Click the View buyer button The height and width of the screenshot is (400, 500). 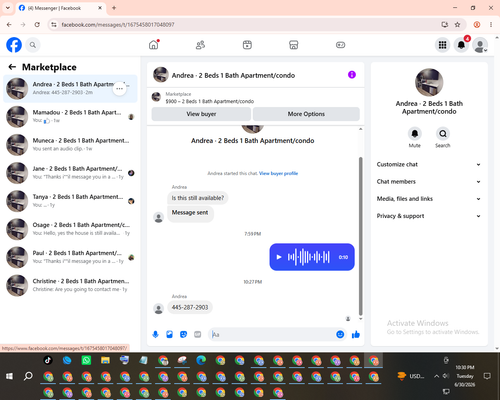(201, 114)
